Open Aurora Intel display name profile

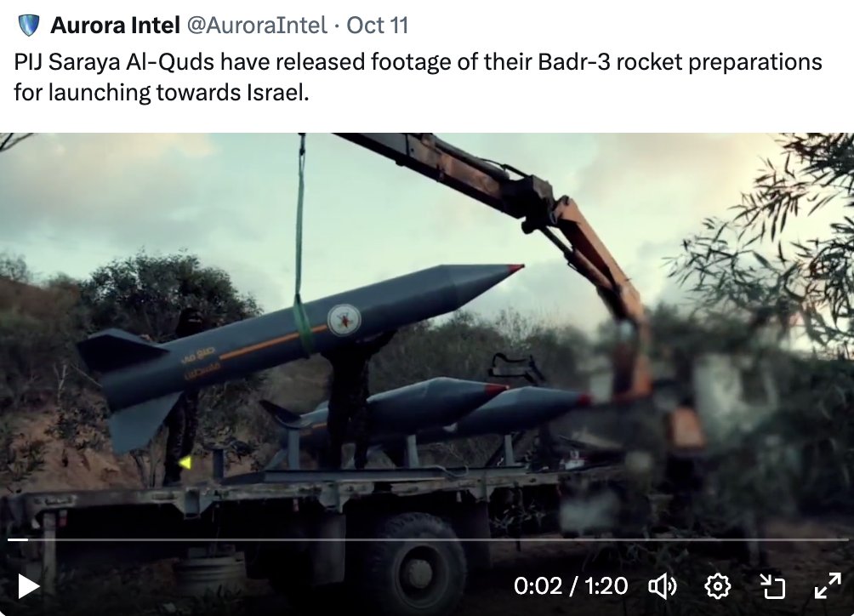(115, 25)
